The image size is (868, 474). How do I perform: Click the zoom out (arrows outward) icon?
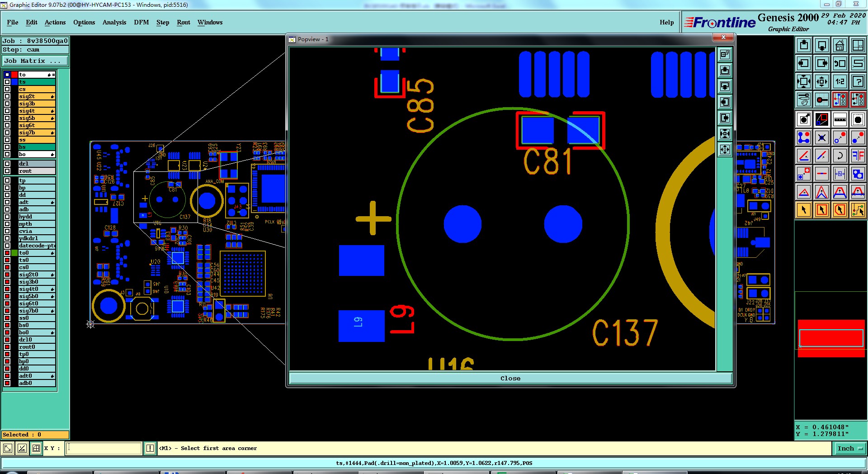pyautogui.click(x=822, y=81)
